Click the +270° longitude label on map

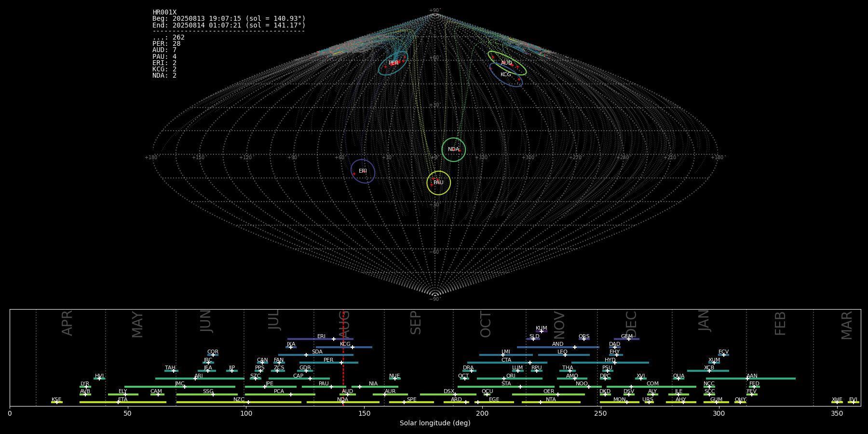click(576, 158)
